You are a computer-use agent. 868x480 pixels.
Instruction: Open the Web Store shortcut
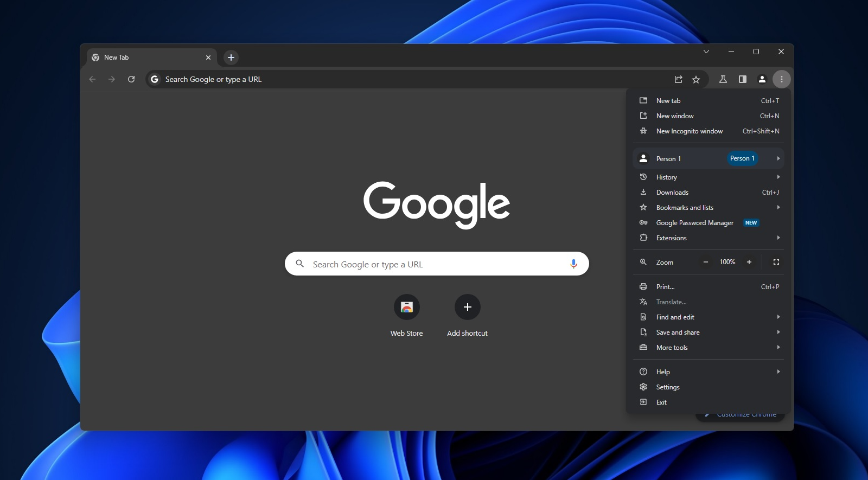(407, 316)
